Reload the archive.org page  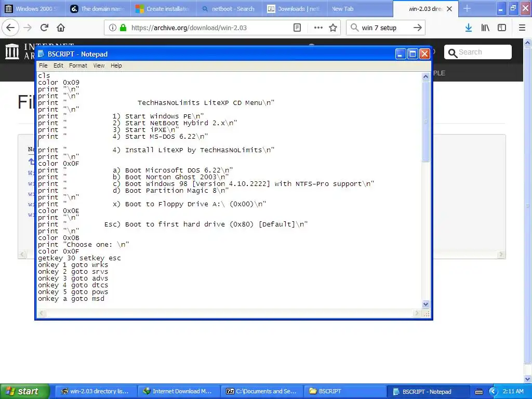tap(44, 28)
